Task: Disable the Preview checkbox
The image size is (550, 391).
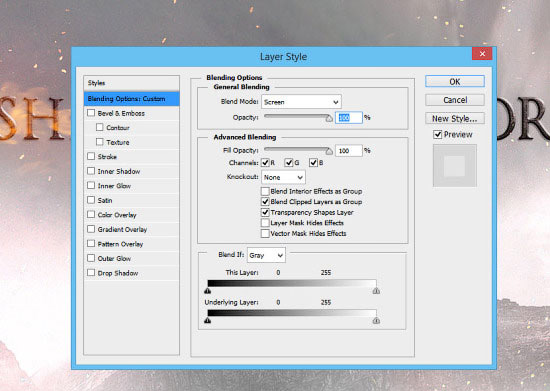Action: click(437, 134)
